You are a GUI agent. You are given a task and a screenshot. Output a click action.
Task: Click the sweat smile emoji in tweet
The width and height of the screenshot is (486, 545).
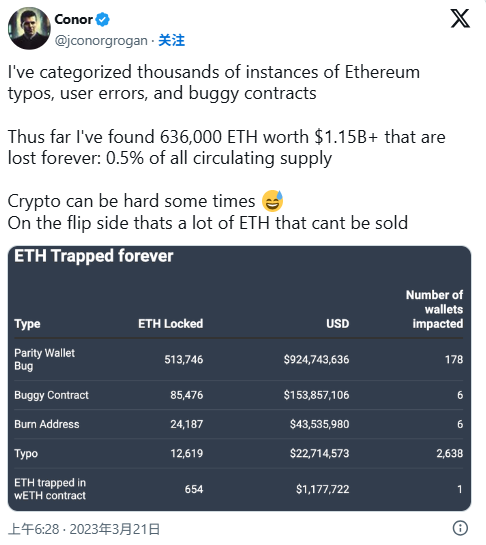tap(273, 201)
